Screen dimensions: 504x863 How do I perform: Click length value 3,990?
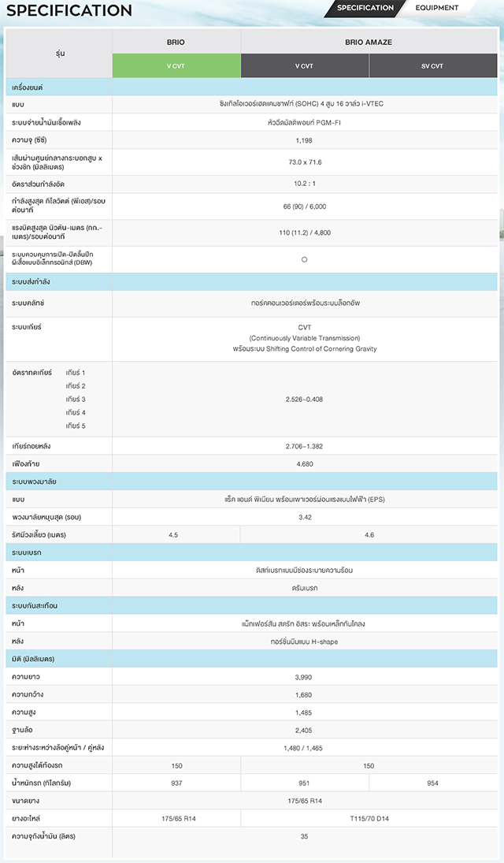304,678
